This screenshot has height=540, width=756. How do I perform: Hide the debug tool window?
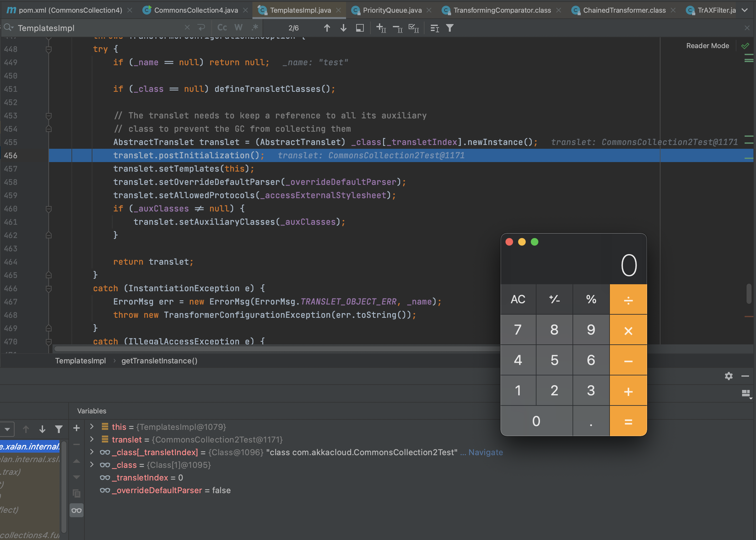745,376
